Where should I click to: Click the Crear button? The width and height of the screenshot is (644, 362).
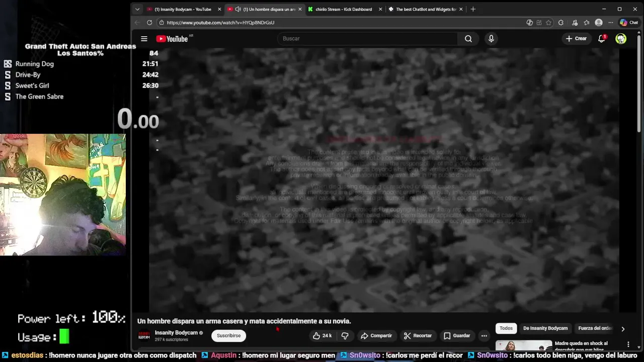point(576,39)
